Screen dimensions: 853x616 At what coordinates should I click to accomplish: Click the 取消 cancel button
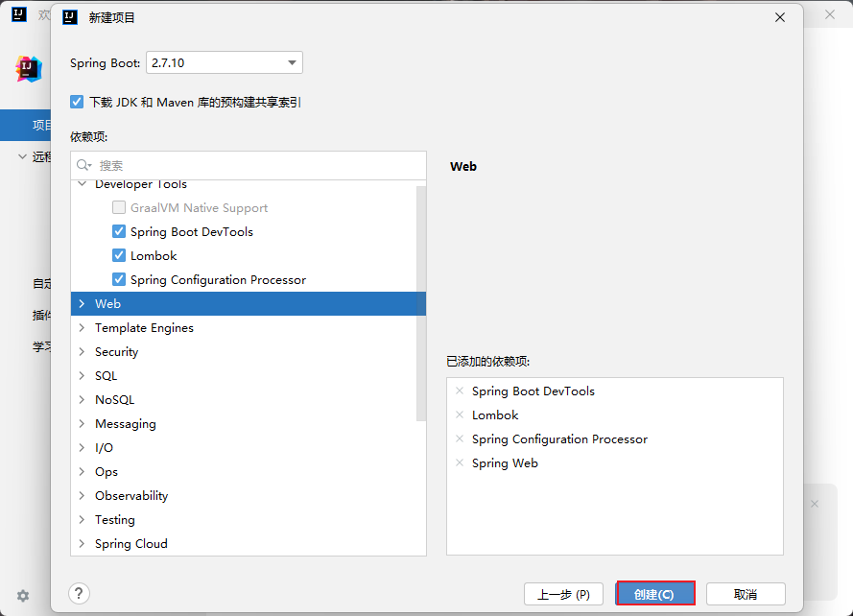point(746,594)
